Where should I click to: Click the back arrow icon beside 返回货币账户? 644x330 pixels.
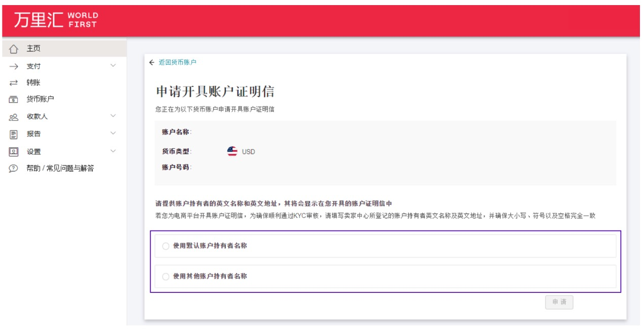pos(152,62)
